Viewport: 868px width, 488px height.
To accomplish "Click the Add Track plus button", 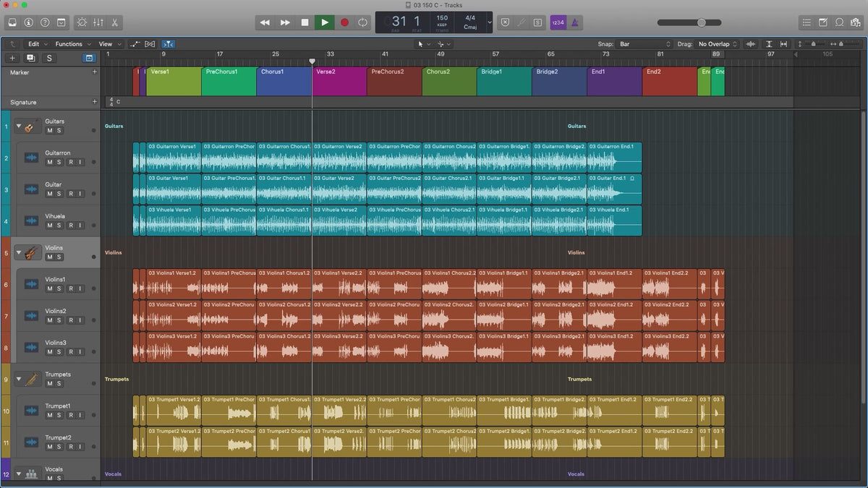I will (12, 58).
